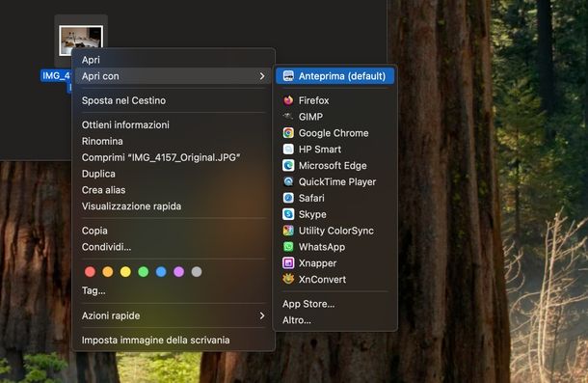Click the GIMP icon in the submenu
The height and width of the screenshot is (383, 588).
point(288,117)
